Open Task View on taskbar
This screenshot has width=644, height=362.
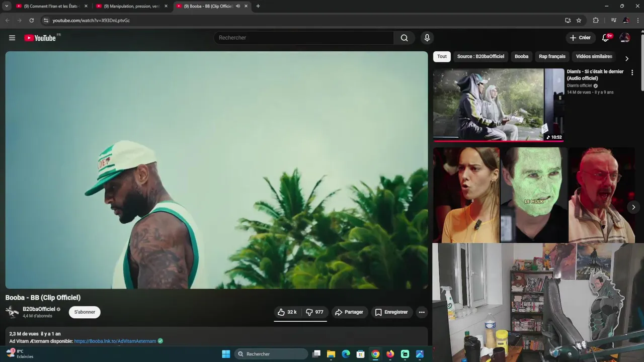click(x=316, y=354)
